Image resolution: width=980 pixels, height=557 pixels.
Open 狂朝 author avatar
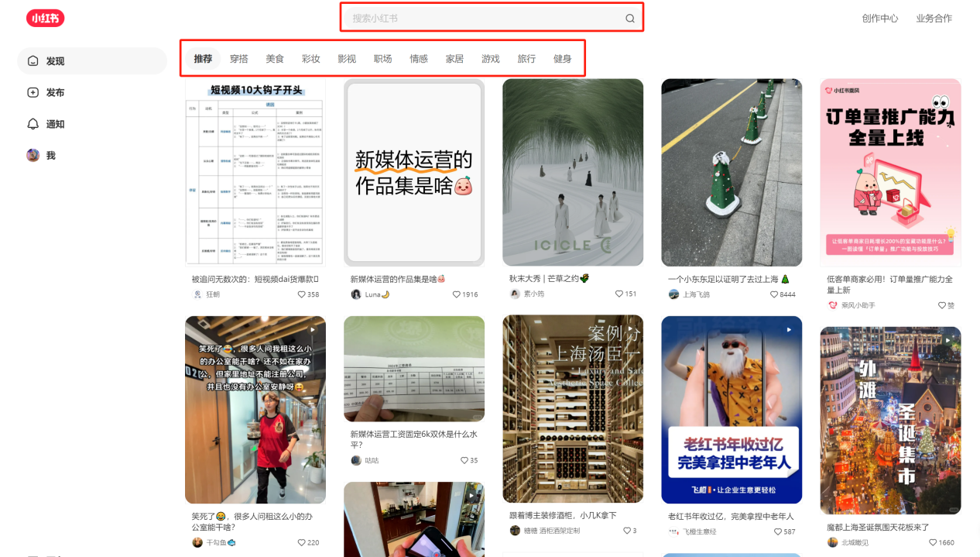[197, 294]
